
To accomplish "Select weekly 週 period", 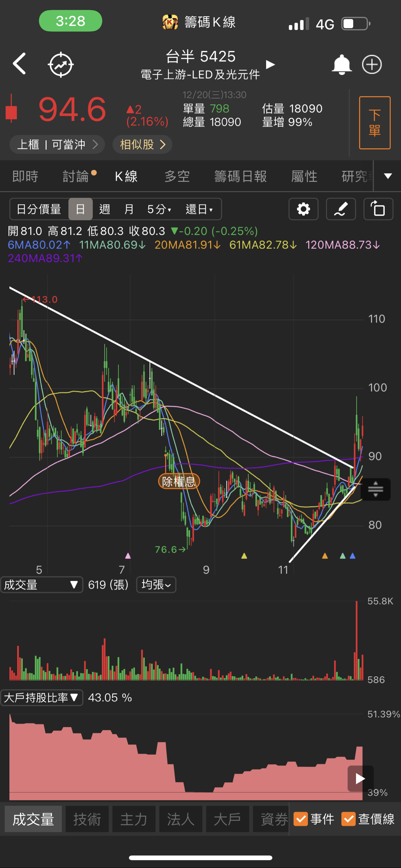I will tap(105, 209).
